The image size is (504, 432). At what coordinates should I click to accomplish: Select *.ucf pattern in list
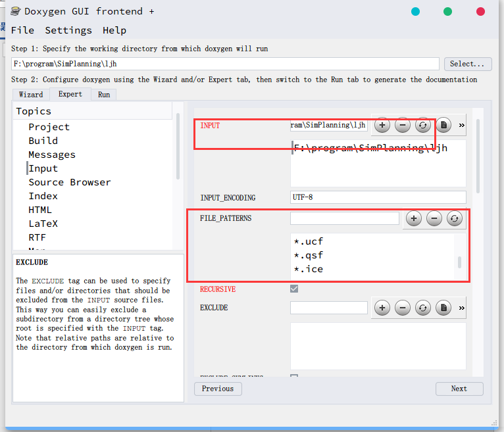308,241
